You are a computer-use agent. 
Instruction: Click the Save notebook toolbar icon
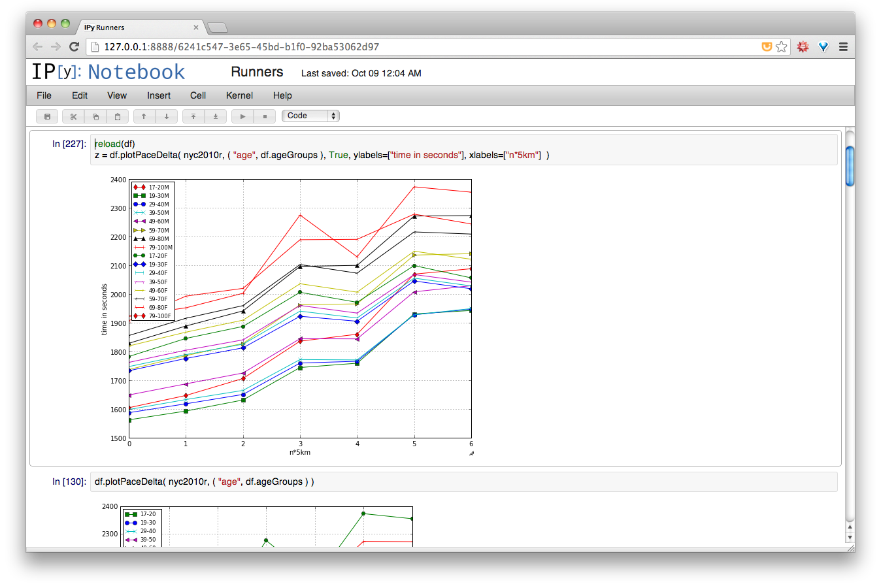47,116
